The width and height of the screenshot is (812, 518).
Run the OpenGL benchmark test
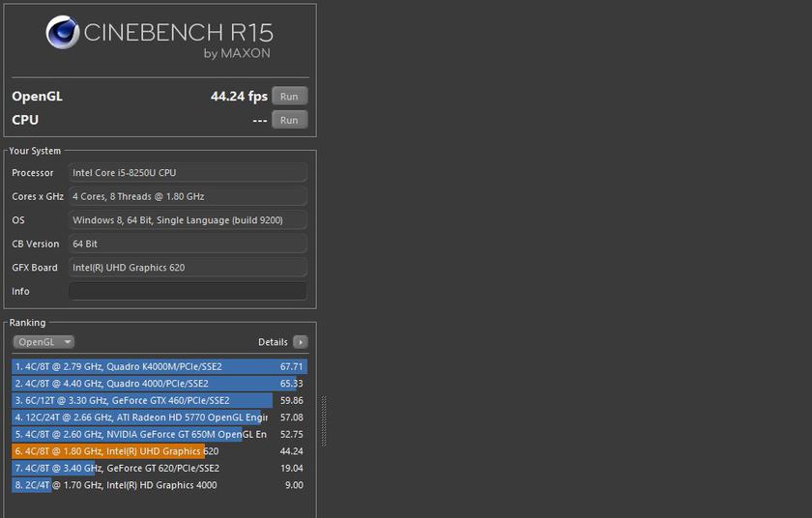click(289, 96)
